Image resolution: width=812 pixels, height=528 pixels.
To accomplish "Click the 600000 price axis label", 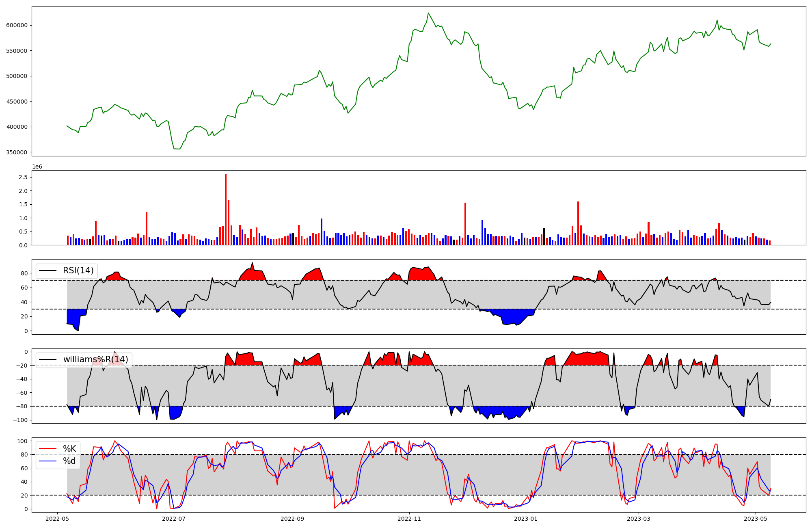I will tap(17, 25).
